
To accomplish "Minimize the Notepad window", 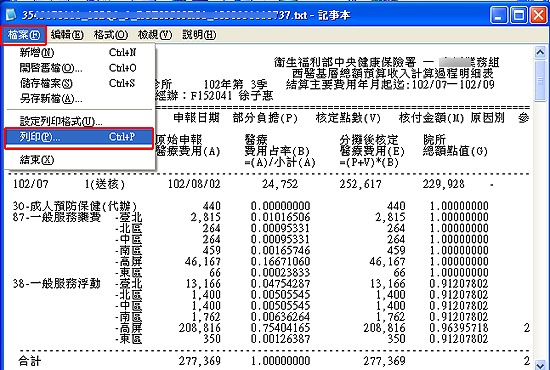I will pos(499,15).
